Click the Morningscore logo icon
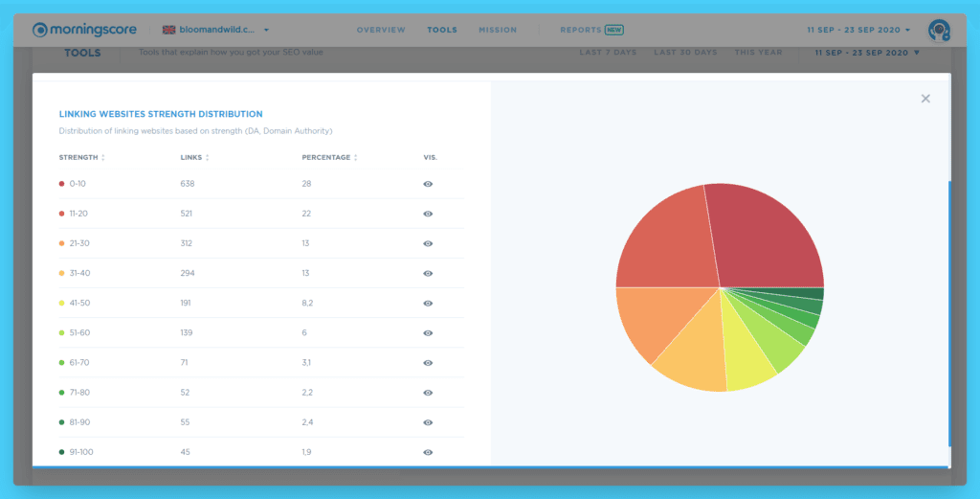The width and height of the screenshot is (980, 499). (39, 30)
